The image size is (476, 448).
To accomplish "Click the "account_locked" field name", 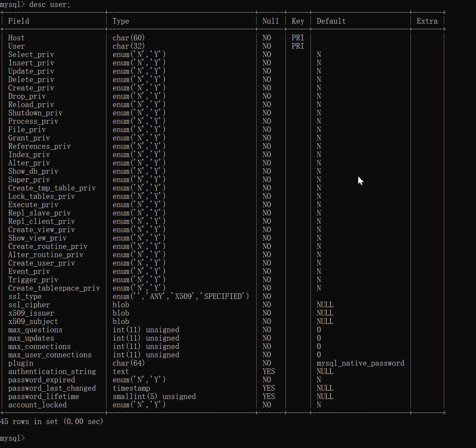I will click(x=38, y=405).
